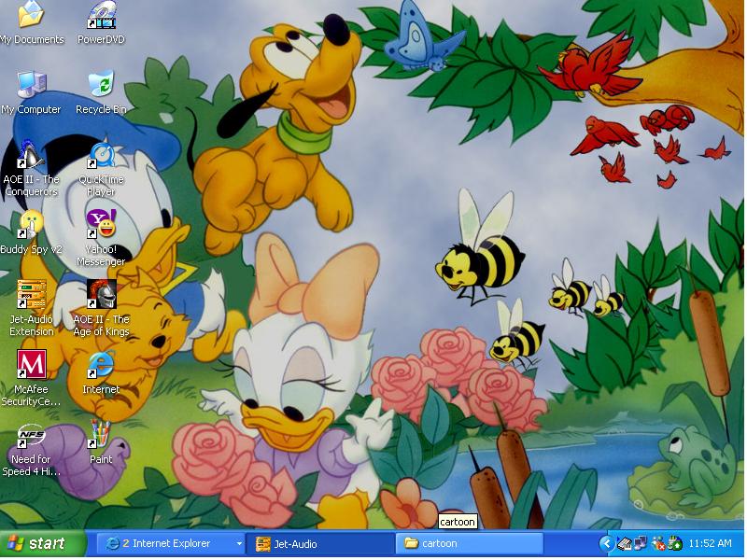747x560 pixels.
Task: Select the Yahoo! Messenger shortcut icon
Action: pyautogui.click(x=101, y=238)
